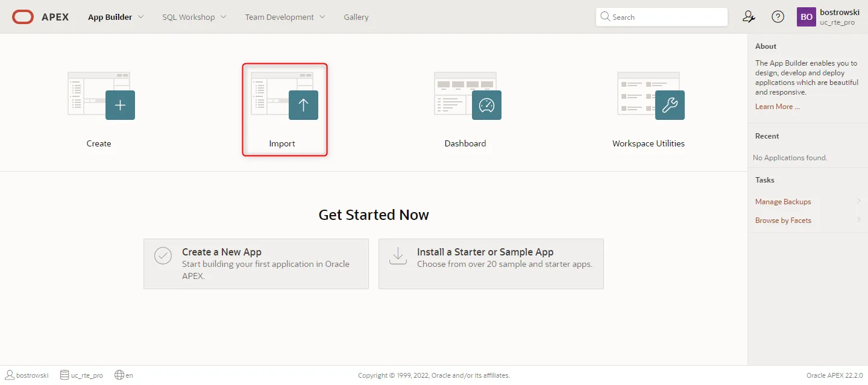
Task: Click the en language text in footer
Action: (130, 375)
